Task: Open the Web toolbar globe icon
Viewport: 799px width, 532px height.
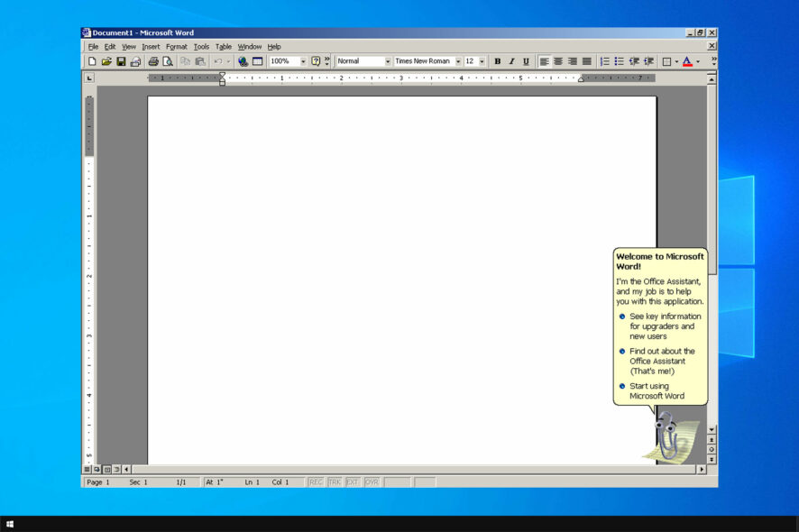Action: pyautogui.click(x=243, y=61)
